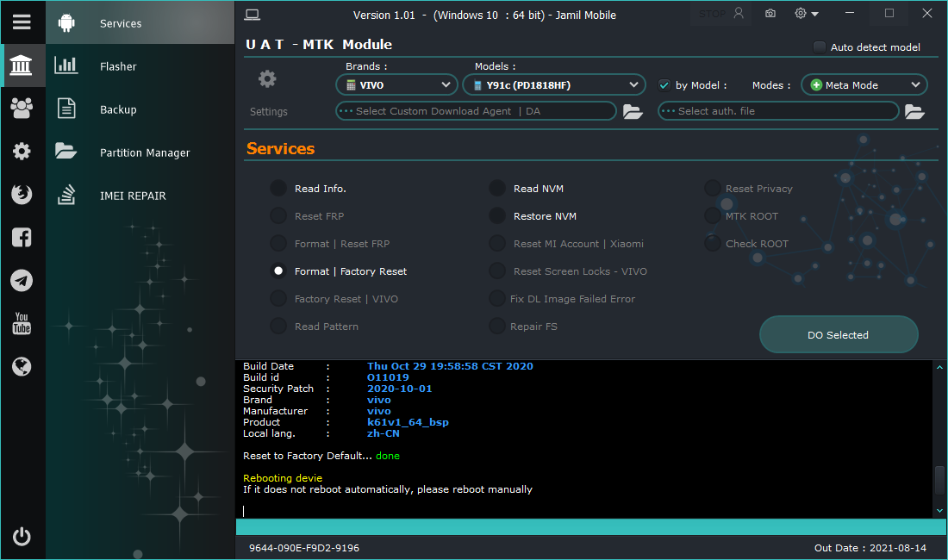Select Reset Screen Locks - VIVO option
Screen dimensions: 948x560
point(497,271)
